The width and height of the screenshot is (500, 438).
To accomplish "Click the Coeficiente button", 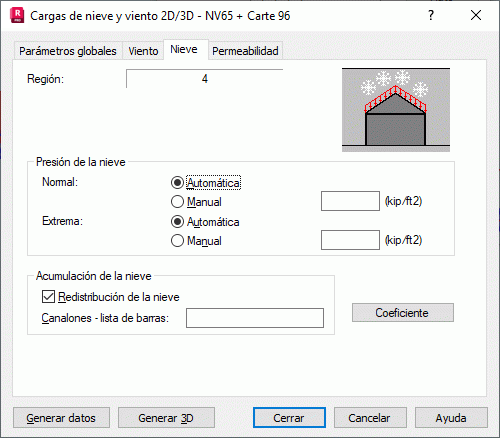I will 403,313.
